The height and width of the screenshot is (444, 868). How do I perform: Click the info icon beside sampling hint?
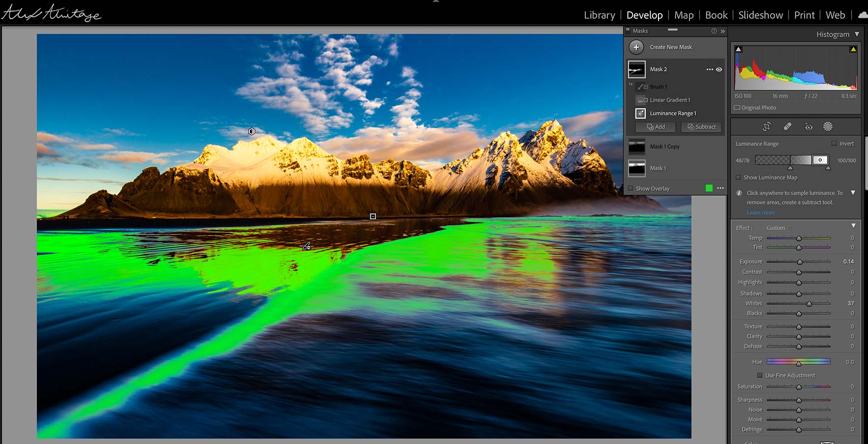739,193
